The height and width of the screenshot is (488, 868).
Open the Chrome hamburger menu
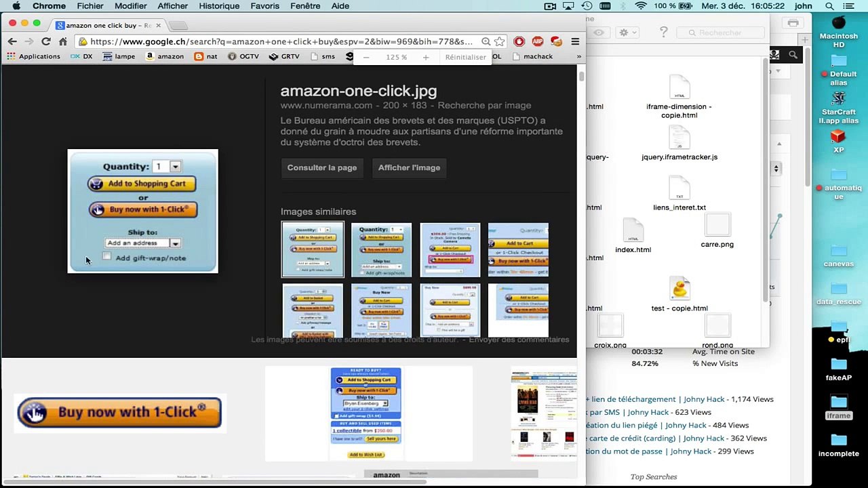point(575,41)
